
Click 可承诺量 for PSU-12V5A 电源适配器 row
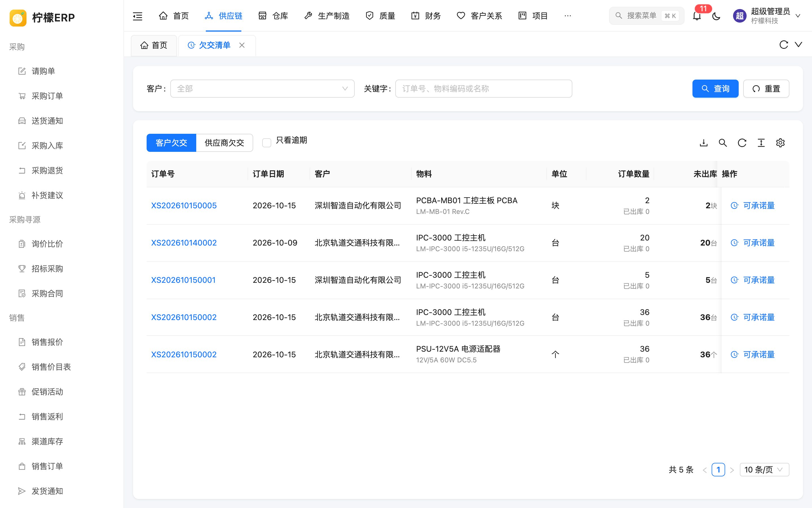[753, 355]
